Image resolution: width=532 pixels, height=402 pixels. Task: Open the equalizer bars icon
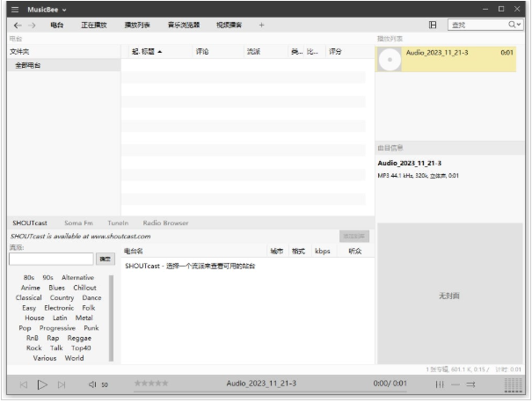pos(440,384)
